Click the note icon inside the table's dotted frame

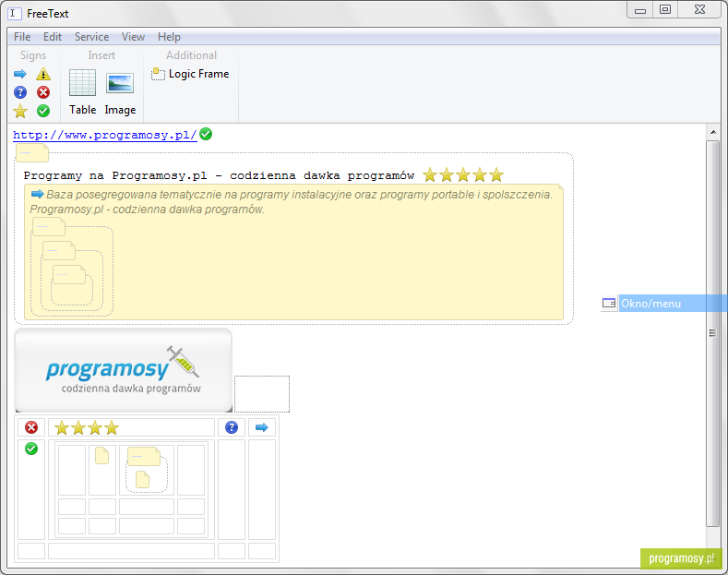pyautogui.click(x=142, y=479)
